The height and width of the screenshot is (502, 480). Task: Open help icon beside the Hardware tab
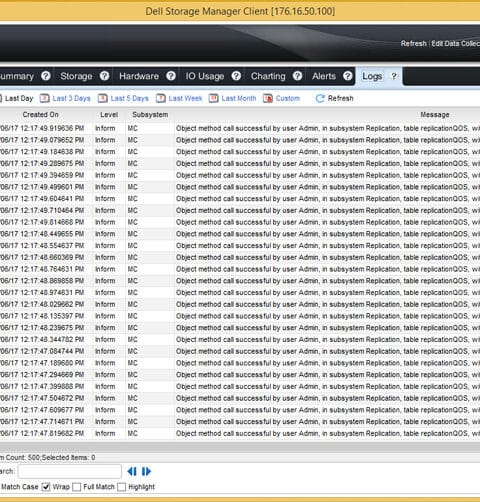pyautogui.click(x=171, y=76)
